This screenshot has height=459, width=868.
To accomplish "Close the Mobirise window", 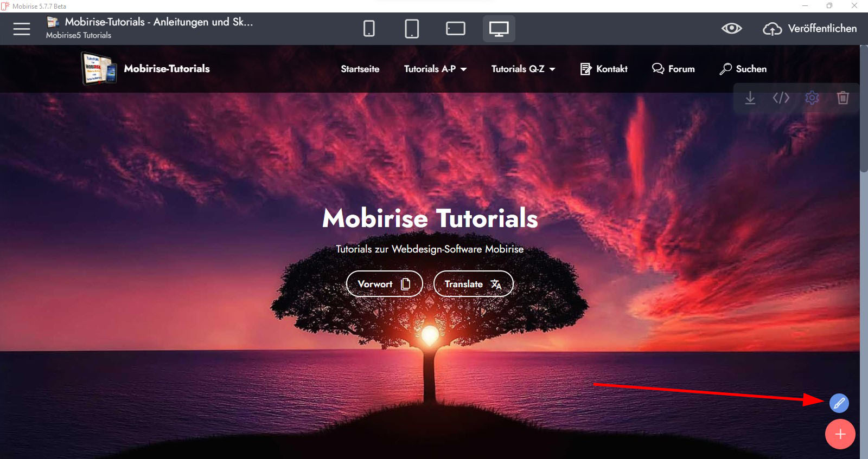I will click(854, 6).
